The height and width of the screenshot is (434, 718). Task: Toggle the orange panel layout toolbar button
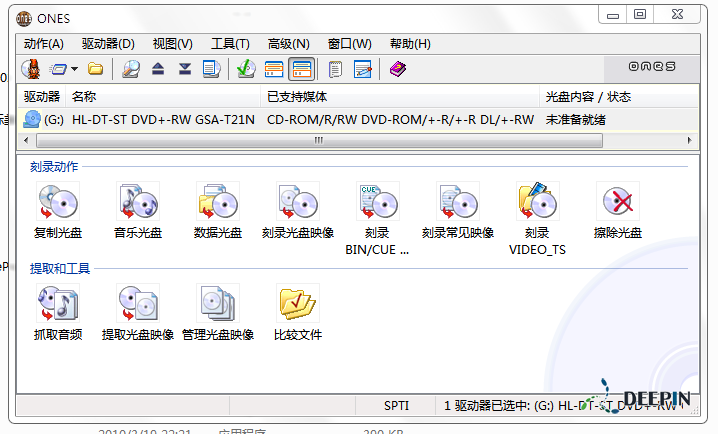274,69
